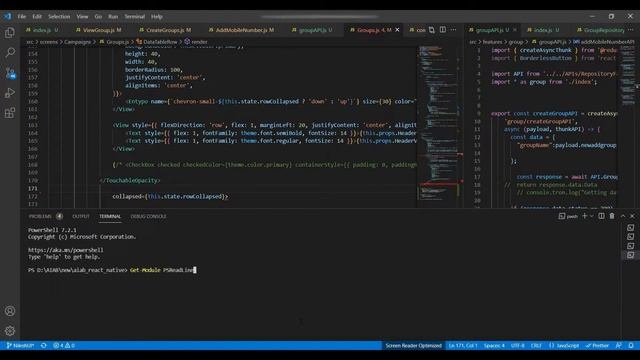Screen dimensions: 640x360
Task: Open the View menu
Action: (x=82, y=17)
